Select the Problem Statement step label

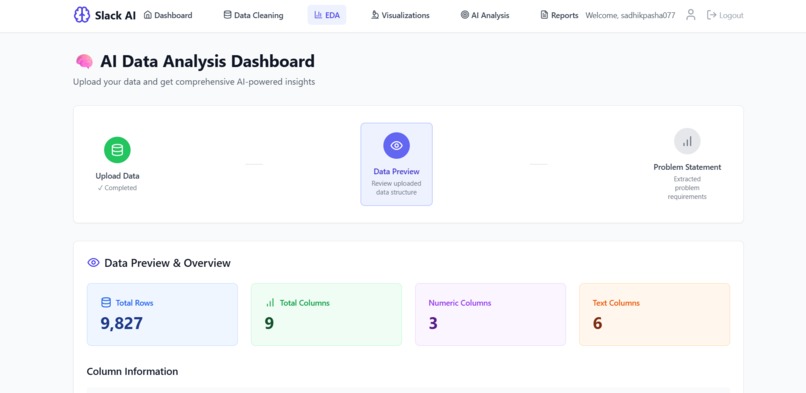(687, 167)
